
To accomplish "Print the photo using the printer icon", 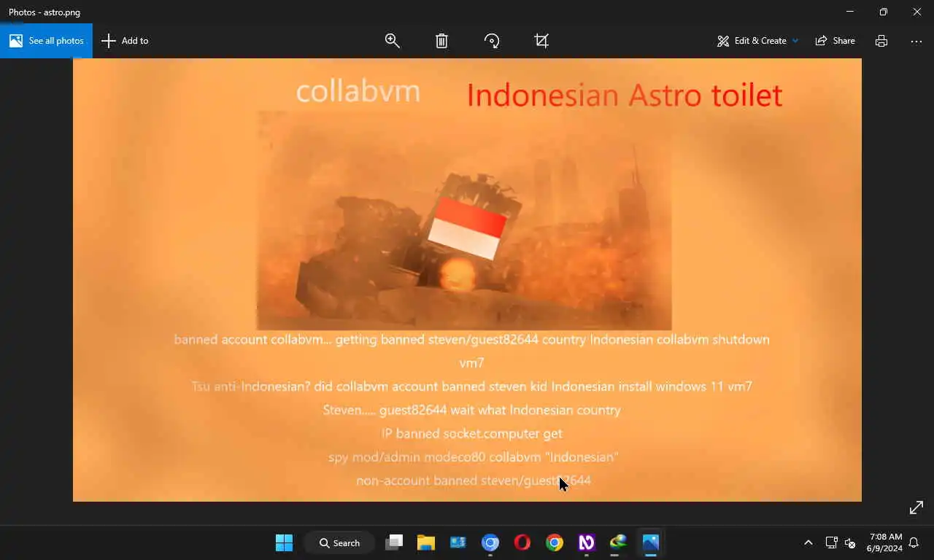I will 881,41.
